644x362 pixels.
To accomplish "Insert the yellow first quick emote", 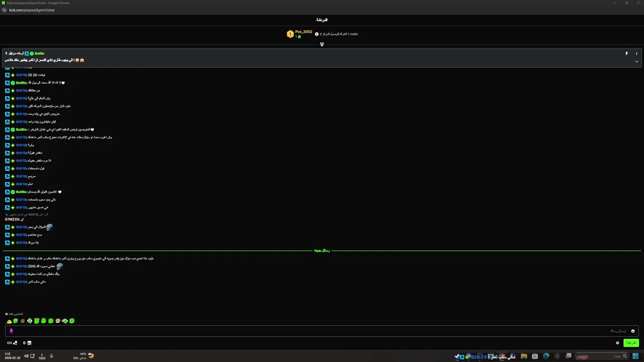I will 9,321.
